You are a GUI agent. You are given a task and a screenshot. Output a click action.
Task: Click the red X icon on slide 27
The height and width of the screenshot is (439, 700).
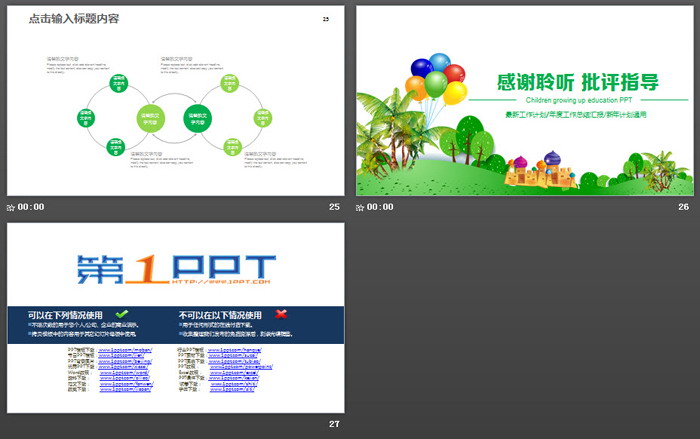pos(281,314)
